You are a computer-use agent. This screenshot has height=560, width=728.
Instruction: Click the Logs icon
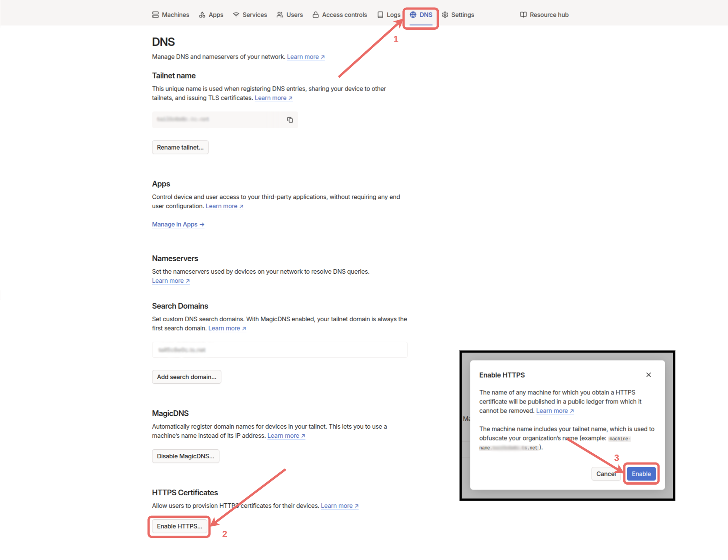(380, 15)
